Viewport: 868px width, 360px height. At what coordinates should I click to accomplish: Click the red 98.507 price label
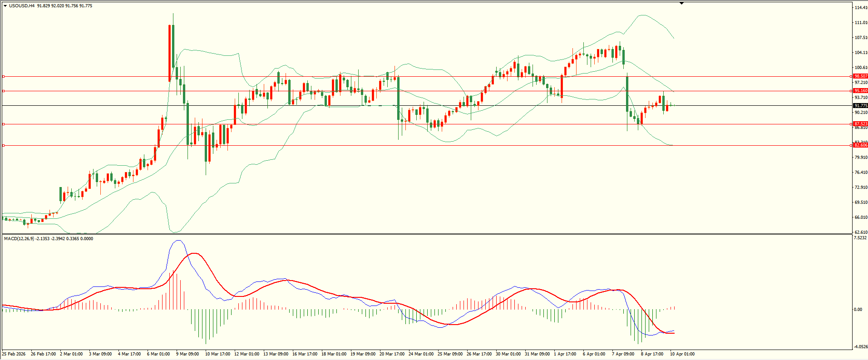click(x=860, y=76)
